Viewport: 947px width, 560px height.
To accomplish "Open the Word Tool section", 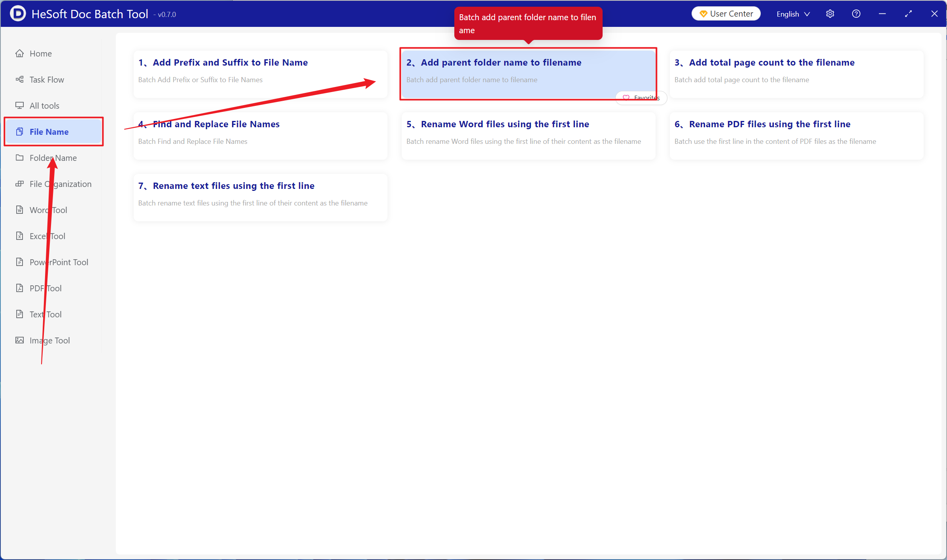I will pos(48,210).
